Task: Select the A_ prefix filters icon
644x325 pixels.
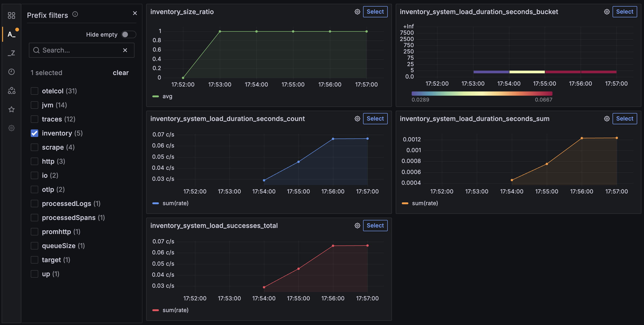Action: (x=11, y=34)
